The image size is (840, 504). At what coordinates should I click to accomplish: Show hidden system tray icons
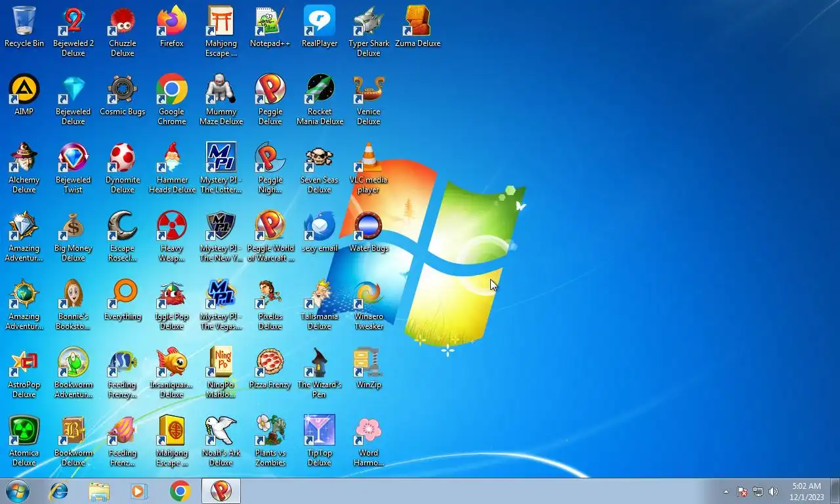pos(726,492)
